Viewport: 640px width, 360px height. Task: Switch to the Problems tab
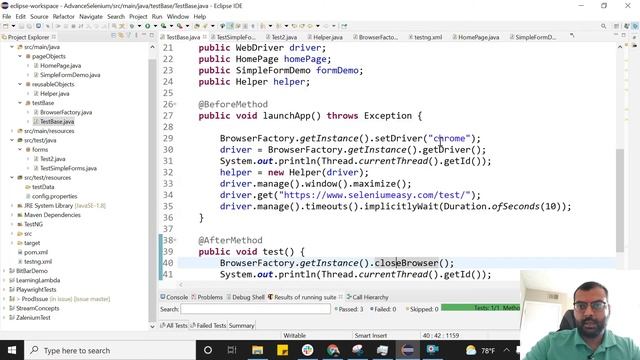click(x=207, y=297)
